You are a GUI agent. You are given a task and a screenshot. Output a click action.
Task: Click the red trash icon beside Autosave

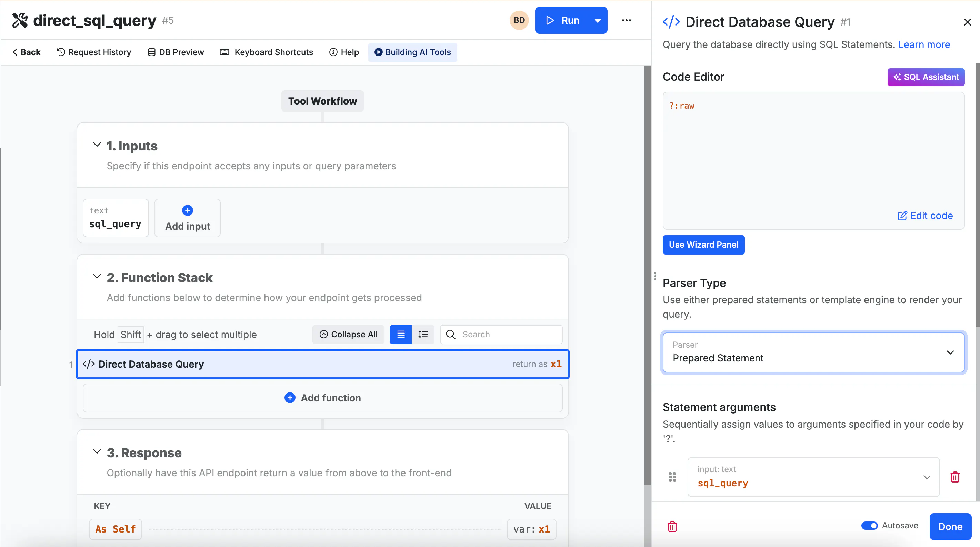(672, 526)
